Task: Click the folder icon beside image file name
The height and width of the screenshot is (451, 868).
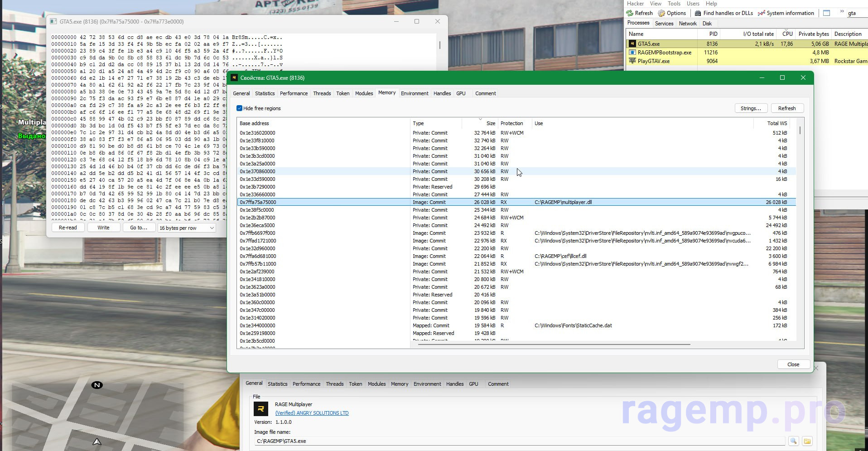Action: [807, 441]
